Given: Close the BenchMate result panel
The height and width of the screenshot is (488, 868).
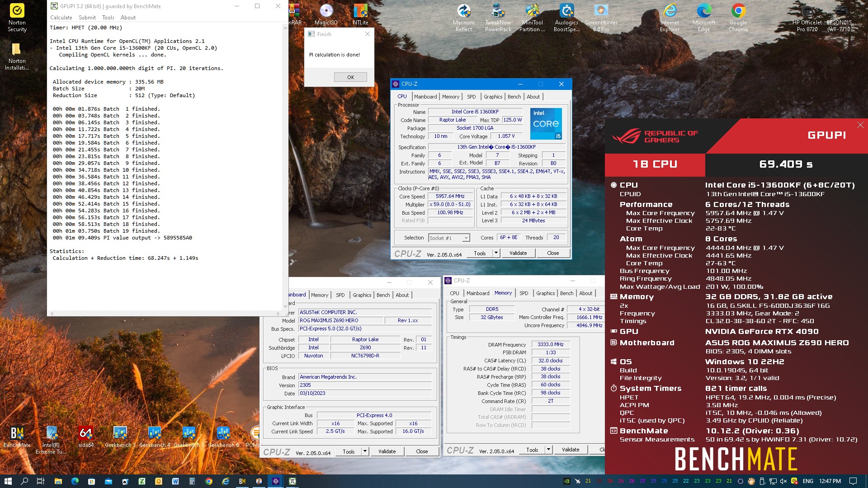Looking at the screenshot, I should pos(860,125).
